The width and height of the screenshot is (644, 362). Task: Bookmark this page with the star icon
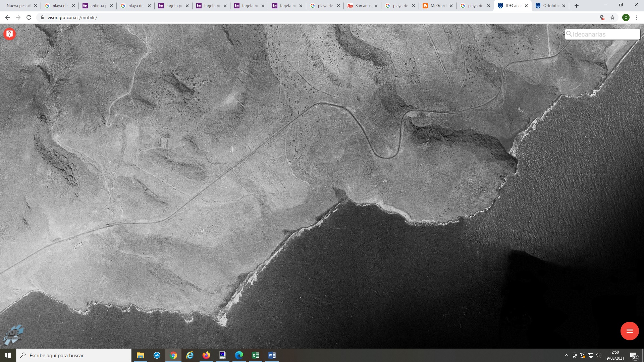click(x=612, y=17)
